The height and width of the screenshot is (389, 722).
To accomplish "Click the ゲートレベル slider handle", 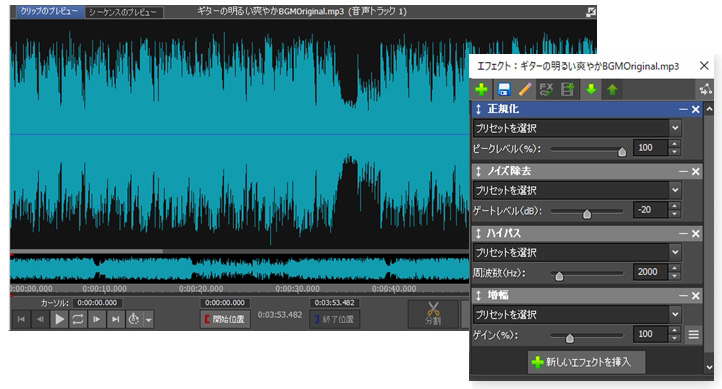I will 587,214.
